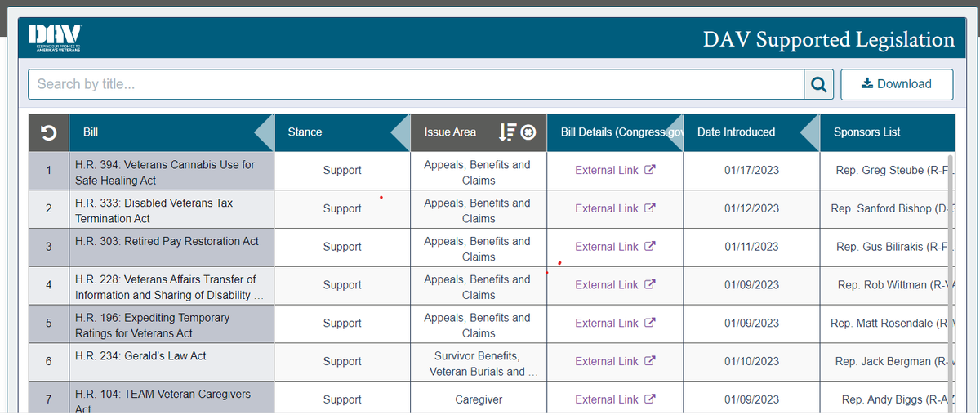Click the reset table circular arrow icon
980x415 pixels.
48,132
